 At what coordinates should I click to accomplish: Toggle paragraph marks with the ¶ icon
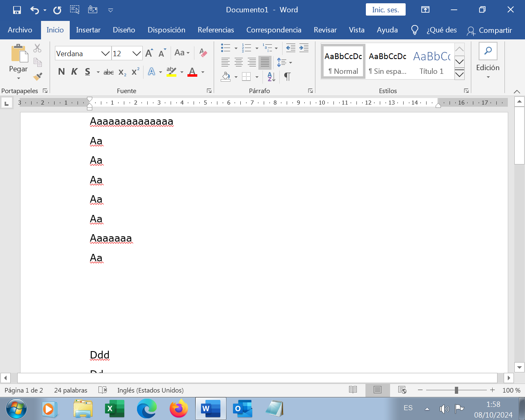pos(287,77)
